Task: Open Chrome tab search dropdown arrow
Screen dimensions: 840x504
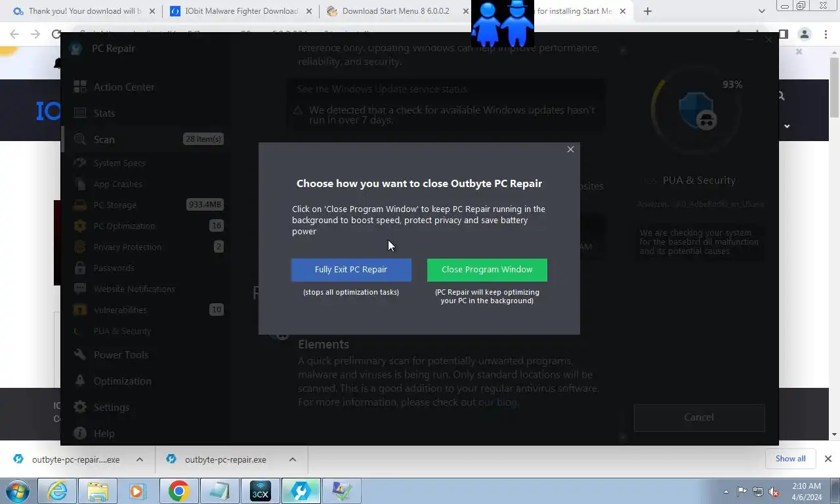Action: pyautogui.click(x=762, y=11)
